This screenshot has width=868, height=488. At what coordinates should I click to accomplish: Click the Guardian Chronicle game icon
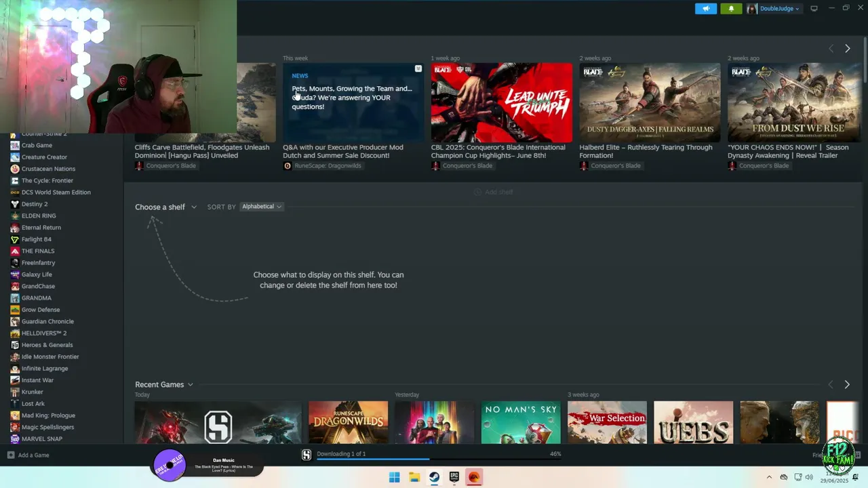(15, 321)
